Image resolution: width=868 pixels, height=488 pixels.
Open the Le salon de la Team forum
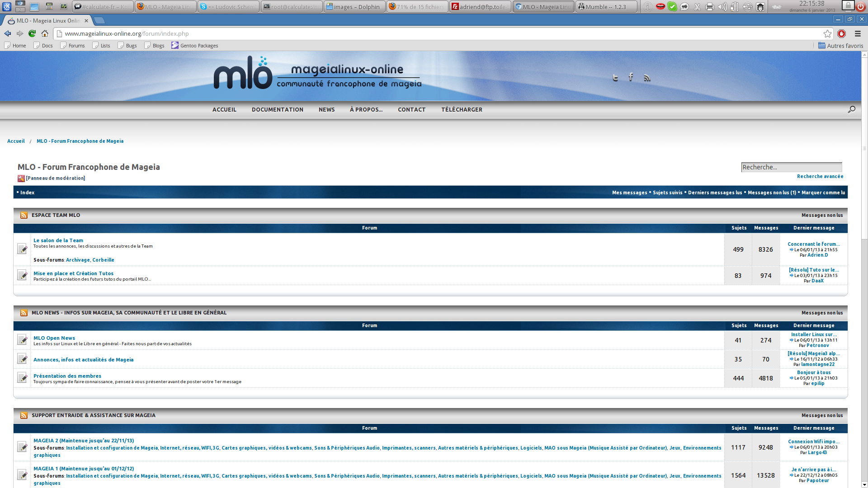point(58,240)
